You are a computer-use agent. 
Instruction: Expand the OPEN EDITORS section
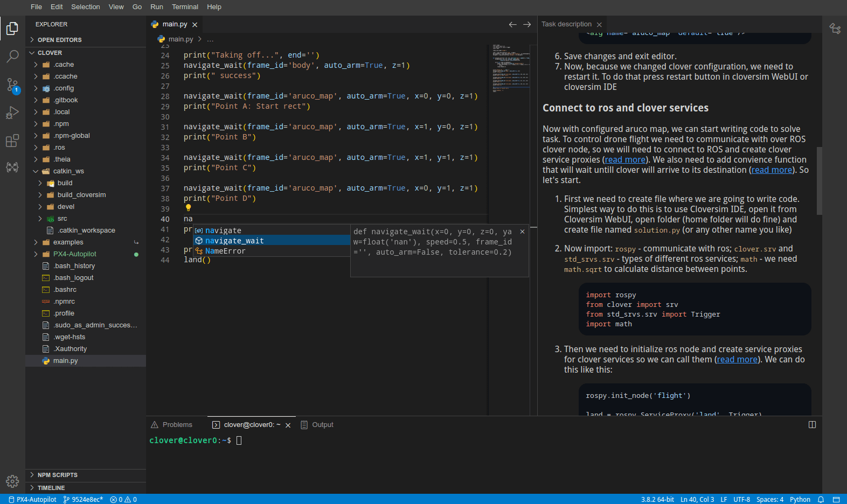[59, 40]
